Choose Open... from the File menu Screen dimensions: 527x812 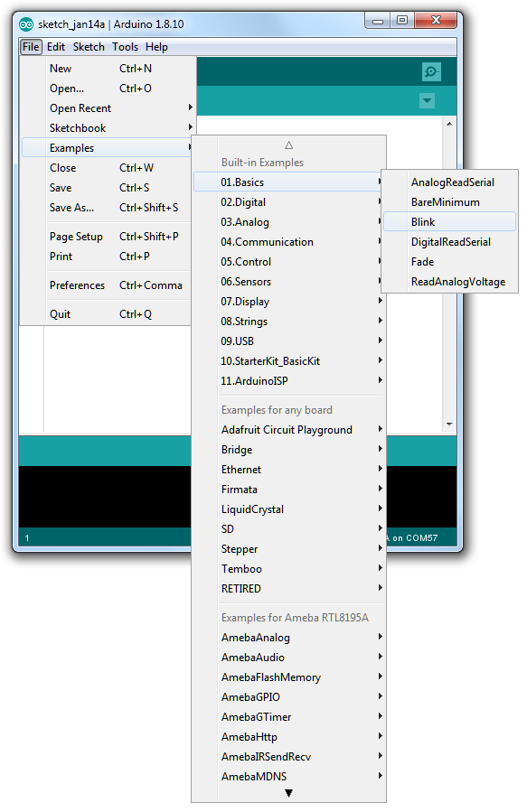(x=108, y=88)
